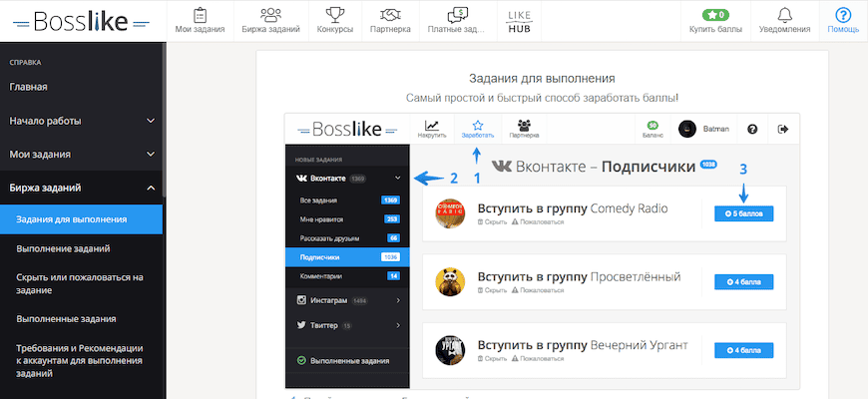The width and height of the screenshot is (868, 399).
Task: Click the Batman avatar in the illustration
Action: [x=687, y=129]
